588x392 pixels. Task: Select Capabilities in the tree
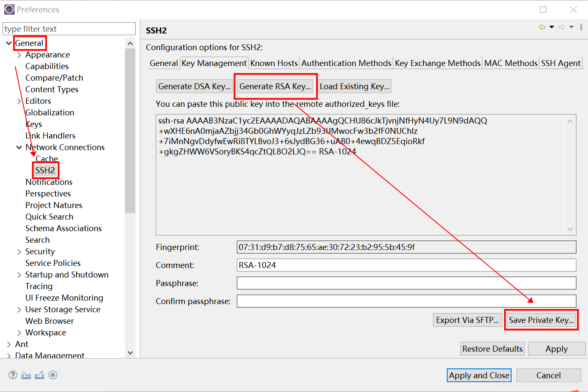[47, 66]
